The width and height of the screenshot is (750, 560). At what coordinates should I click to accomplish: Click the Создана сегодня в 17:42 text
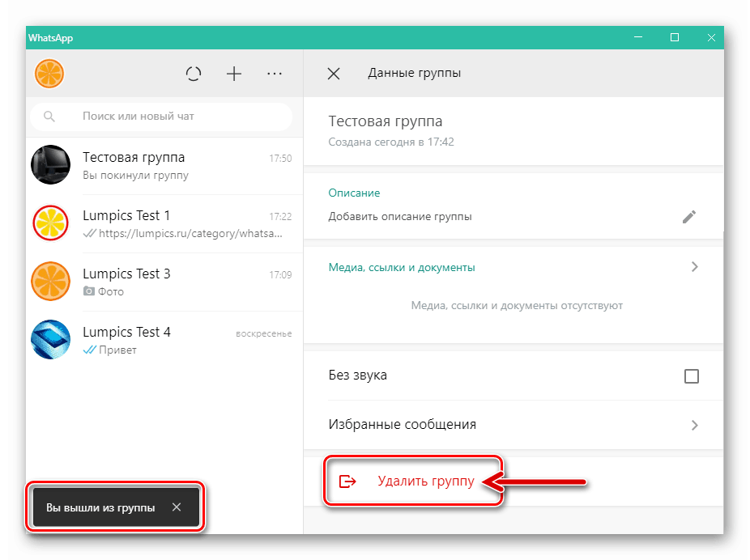(390, 142)
